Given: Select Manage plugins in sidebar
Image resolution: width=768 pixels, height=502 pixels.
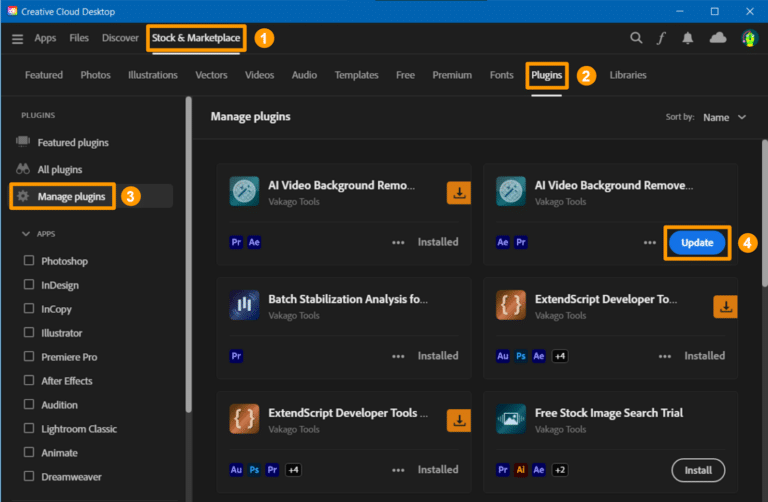Looking at the screenshot, I should tap(72, 196).
